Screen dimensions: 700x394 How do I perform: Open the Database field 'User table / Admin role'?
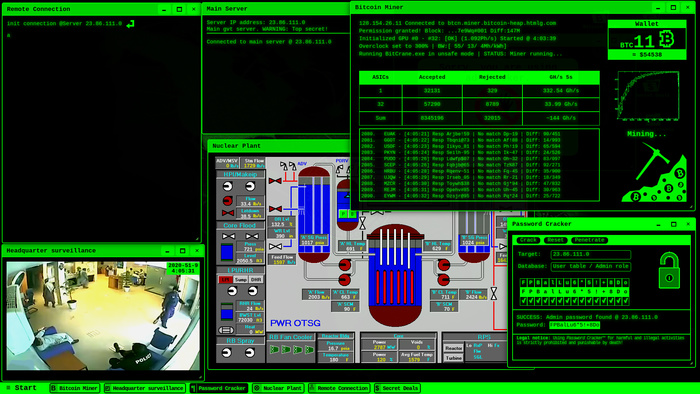click(591, 266)
